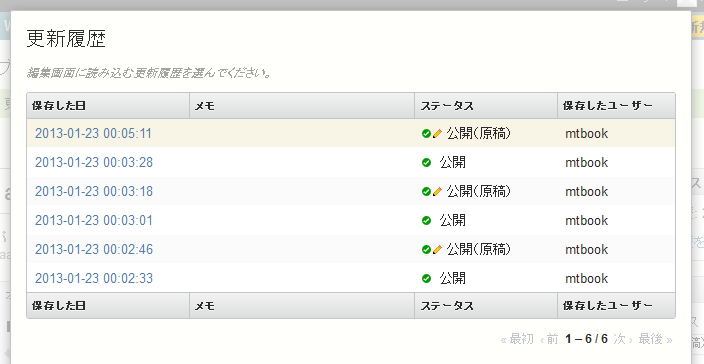This screenshot has height=364, width=704.
Task: Click pencil draft icon in 00:03:18 row
Action: coord(437,192)
